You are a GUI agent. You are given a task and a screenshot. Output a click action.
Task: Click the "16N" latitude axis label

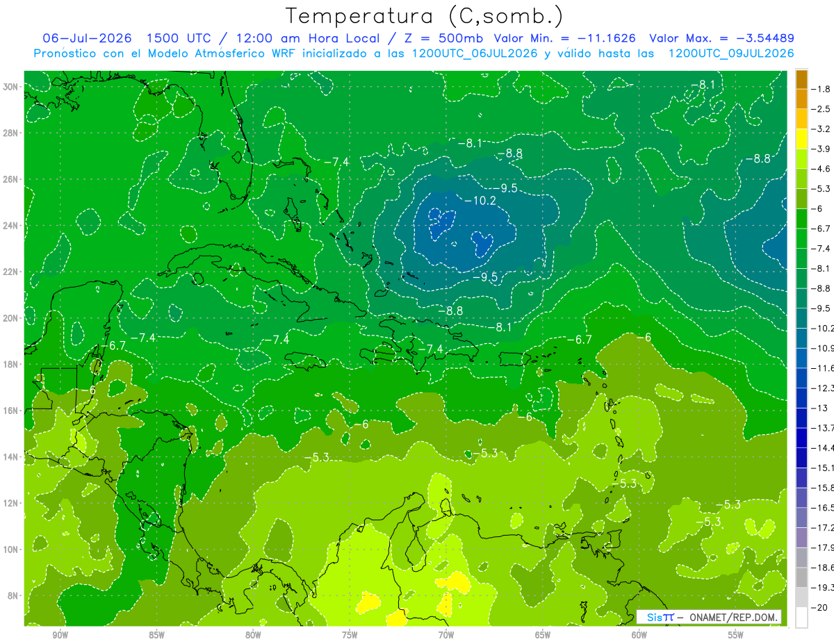[12, 411]
